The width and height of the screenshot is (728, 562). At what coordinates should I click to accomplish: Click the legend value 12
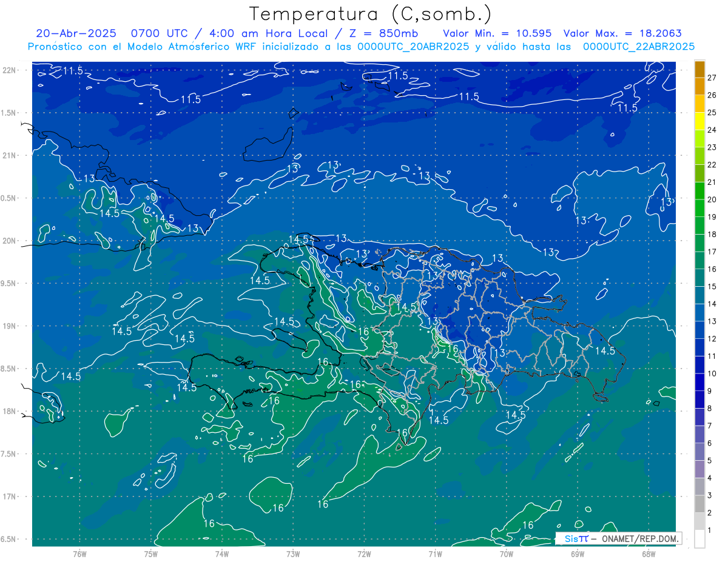tap(712, 339)
